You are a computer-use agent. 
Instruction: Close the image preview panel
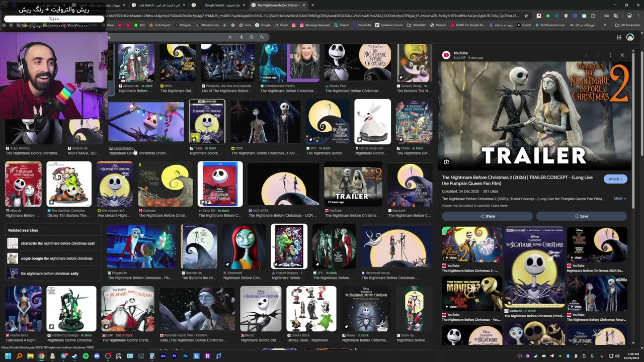[x=622, y=55]
